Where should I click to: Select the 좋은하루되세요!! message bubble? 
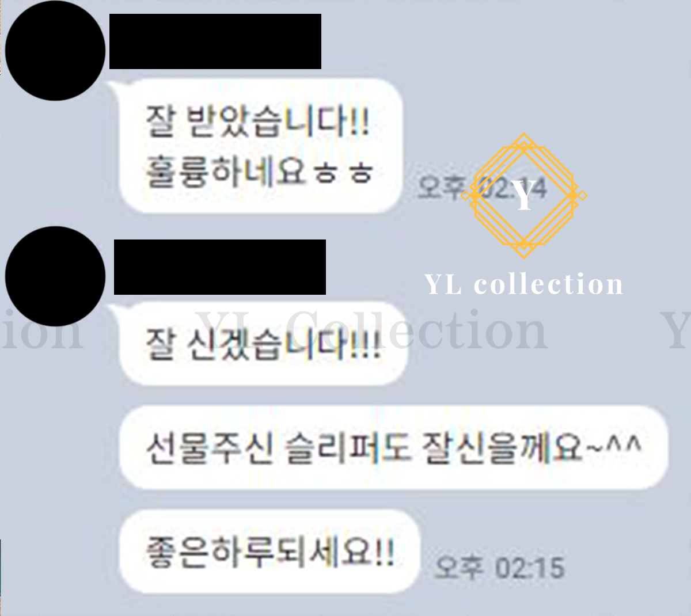pyautogui.click(x=269, y=551)
